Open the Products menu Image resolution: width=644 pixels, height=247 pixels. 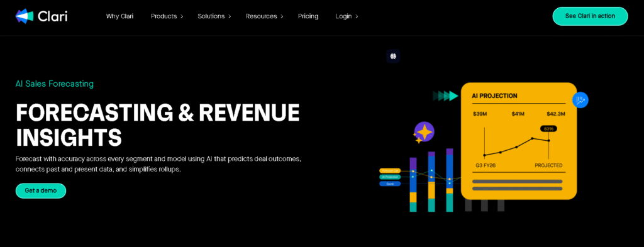point(167,16)
